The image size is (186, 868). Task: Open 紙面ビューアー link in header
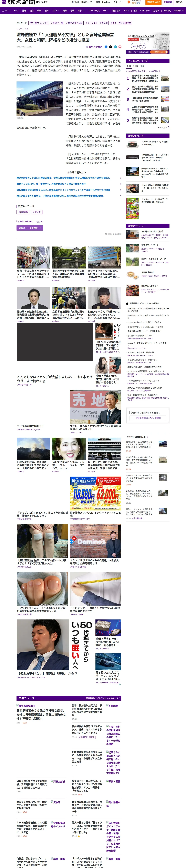point(87,2)
